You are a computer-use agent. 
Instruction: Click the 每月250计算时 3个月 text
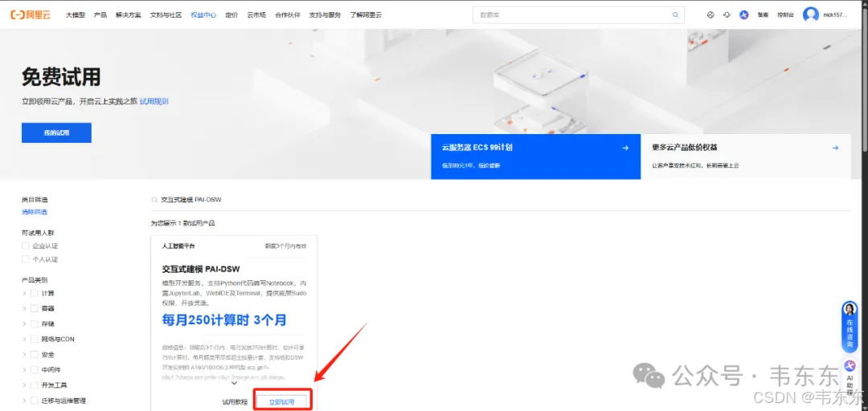[x=224, y=319]
